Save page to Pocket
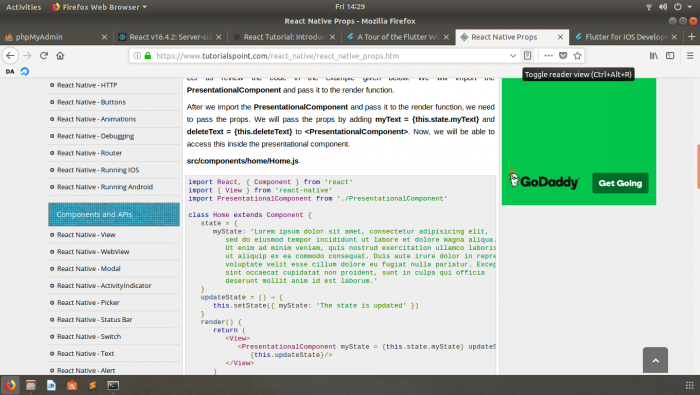The width and height of the screenshot is (700, 395). pyautogui.click(x=563, y=56)
